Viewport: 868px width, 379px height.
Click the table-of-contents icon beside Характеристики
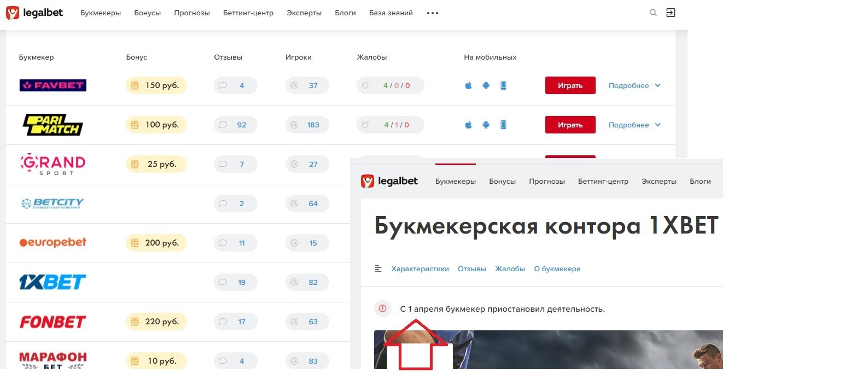click(378, 269)
